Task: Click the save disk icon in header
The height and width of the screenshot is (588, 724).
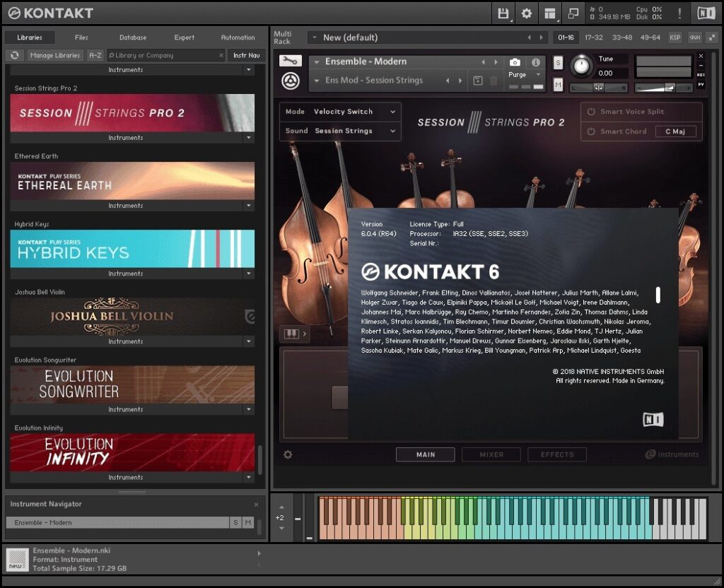Action: 503,13
